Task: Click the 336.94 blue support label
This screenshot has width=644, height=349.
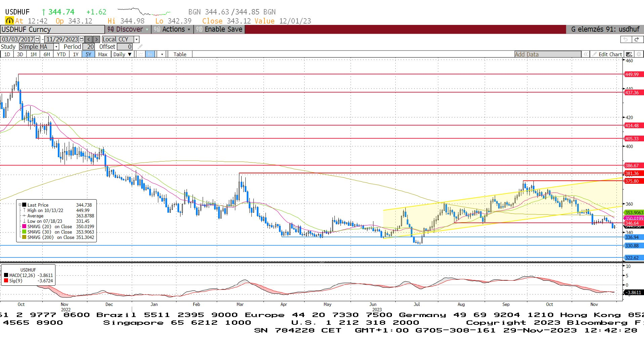Action: [x=633, y=237]
